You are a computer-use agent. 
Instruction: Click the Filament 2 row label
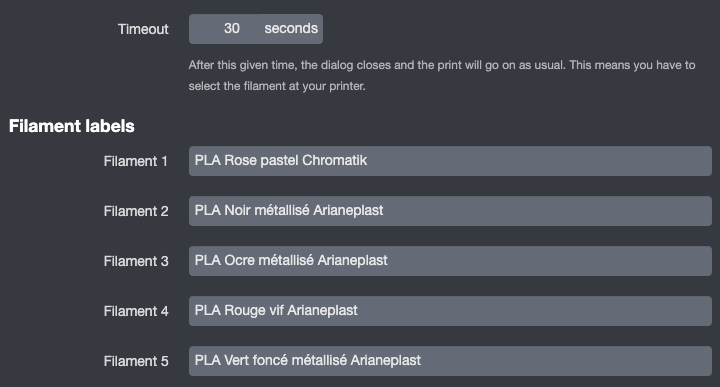pos(136,211)
